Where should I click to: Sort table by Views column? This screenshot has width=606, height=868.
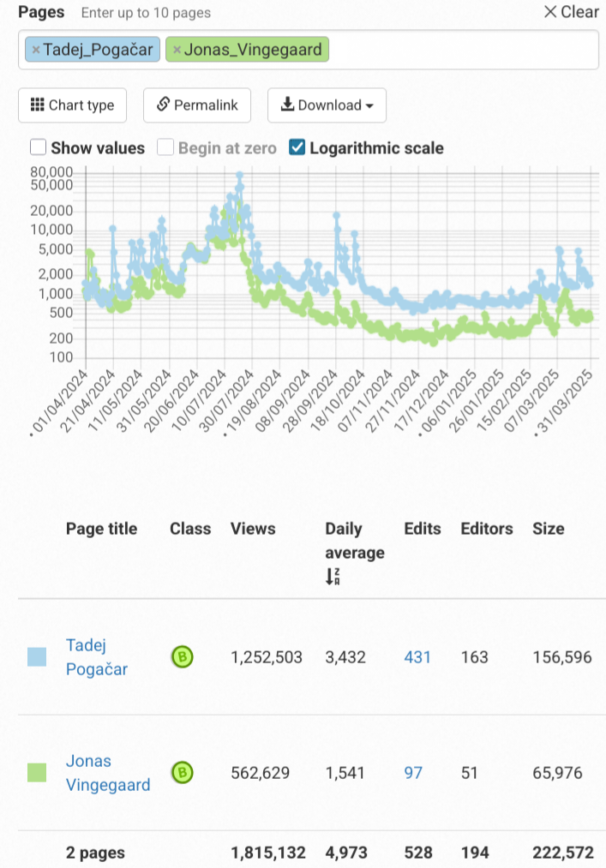coord(253,529)
